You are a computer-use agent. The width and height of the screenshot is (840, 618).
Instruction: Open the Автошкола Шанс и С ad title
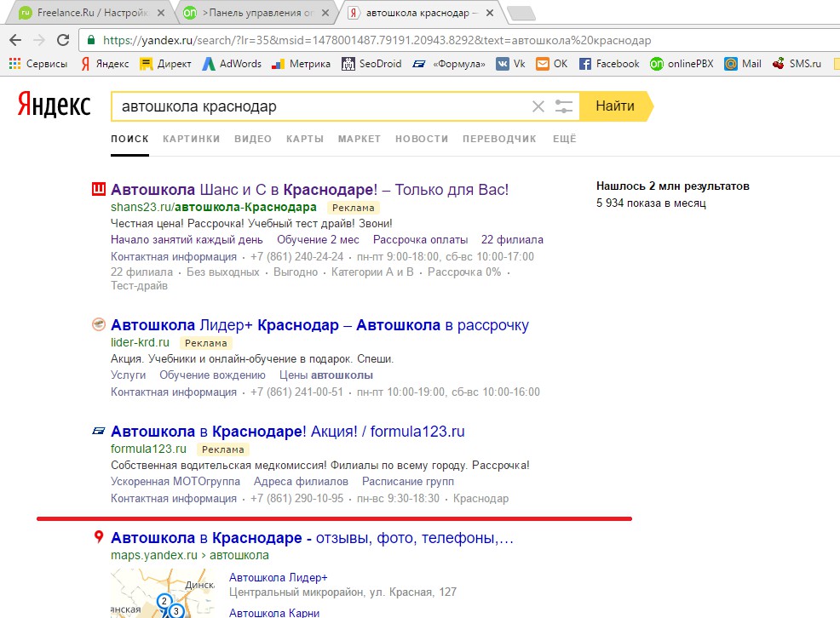(309, 190)
